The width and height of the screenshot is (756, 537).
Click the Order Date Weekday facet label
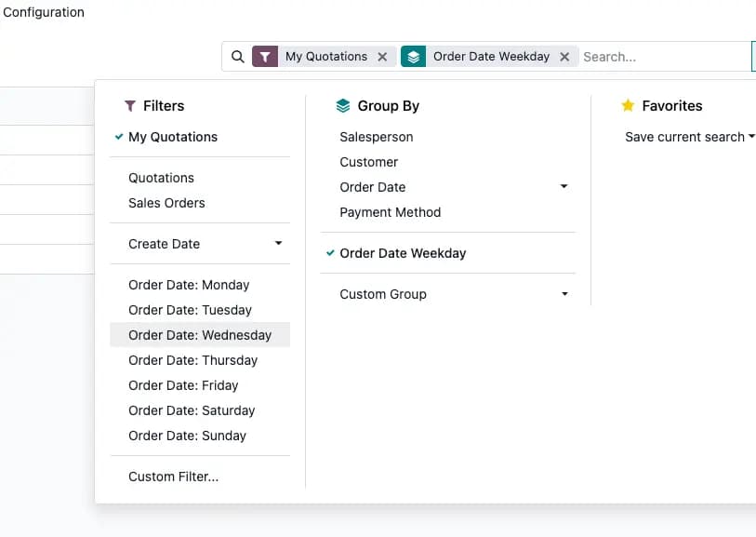pos(491,57)
